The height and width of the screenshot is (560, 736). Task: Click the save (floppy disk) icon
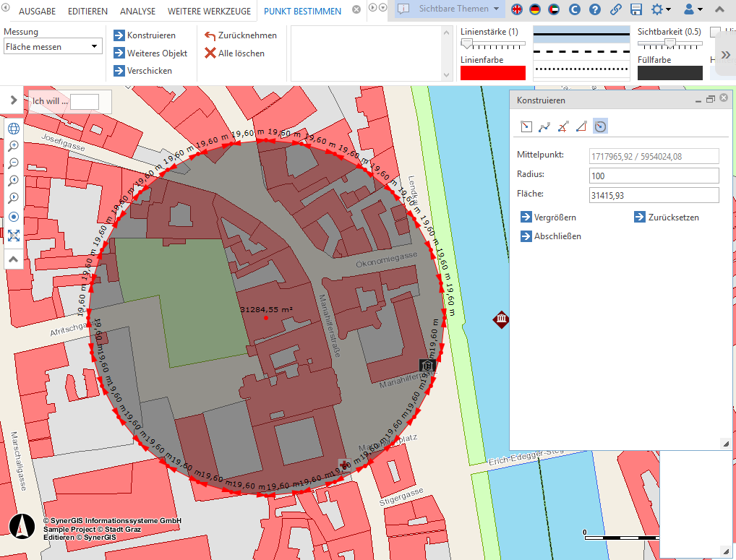pyautogui.click(x=636, y=9)
